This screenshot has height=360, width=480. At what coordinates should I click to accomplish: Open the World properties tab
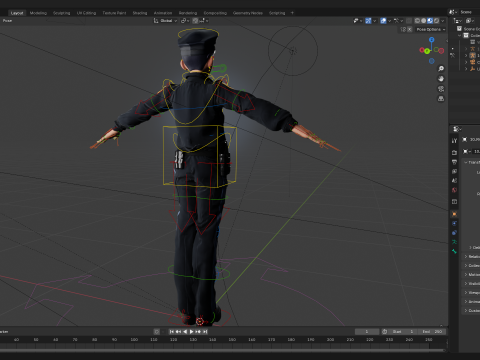(x=454, y=190)
